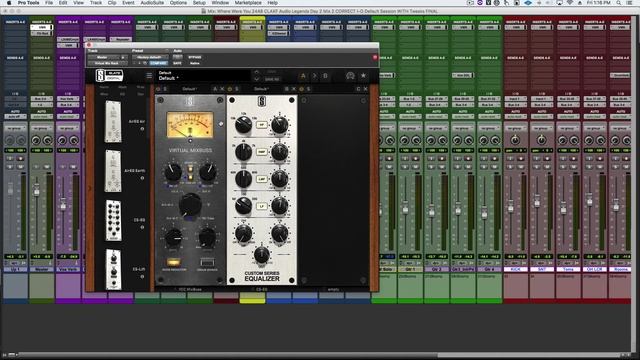Image resolution: width=640 pixels, height=360 pixels.
Task: Toggle the HMF band button on the equalizer
Action: coord(262,152)
